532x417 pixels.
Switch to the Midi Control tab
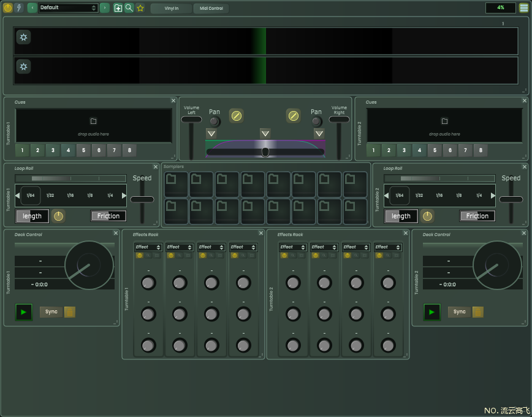click(x=211, y=9)
